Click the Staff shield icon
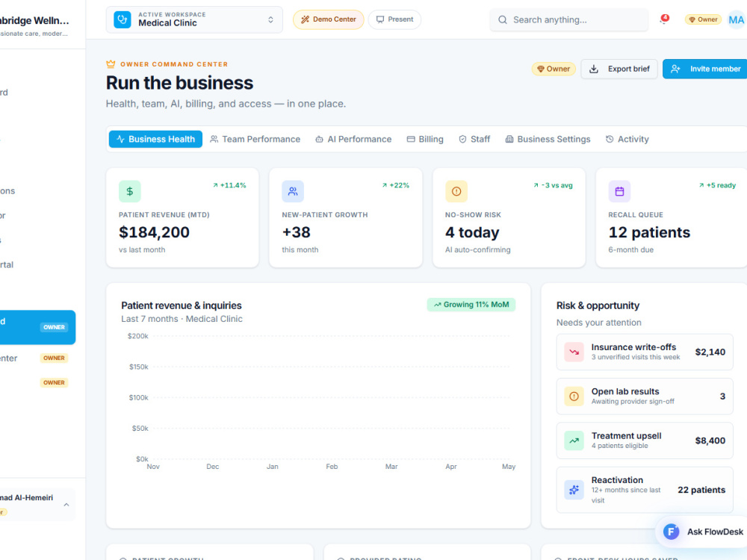 point(462,139)
